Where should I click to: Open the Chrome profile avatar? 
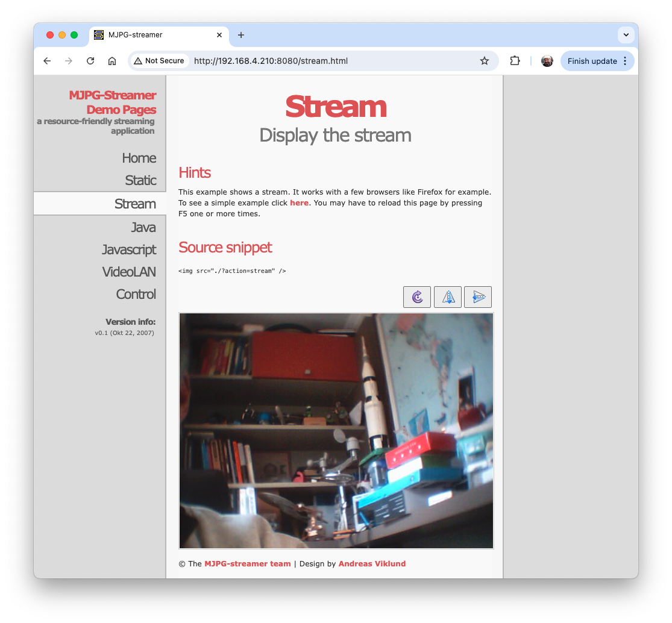[547, 61]
